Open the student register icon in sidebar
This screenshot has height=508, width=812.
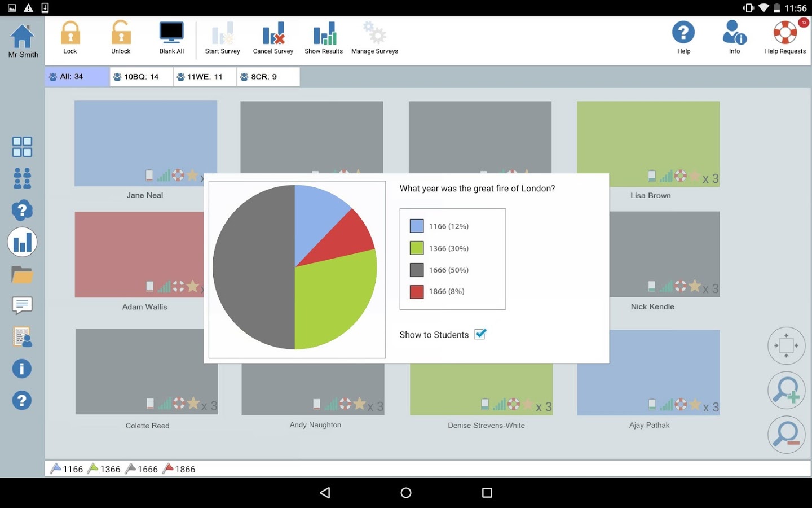[x=22, y=337]
